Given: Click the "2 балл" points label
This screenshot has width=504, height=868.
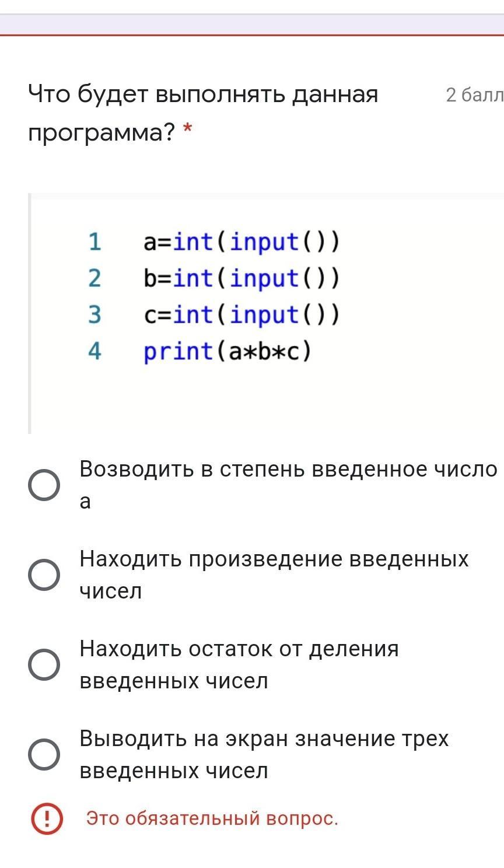Looking at the screenshot, I should [x=474, y=94].
